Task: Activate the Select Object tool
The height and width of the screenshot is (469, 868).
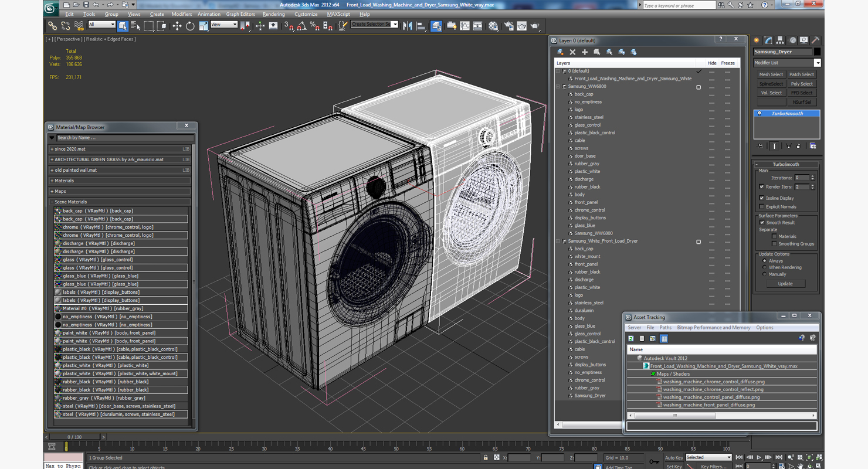Action: click(x=123, y=26)
